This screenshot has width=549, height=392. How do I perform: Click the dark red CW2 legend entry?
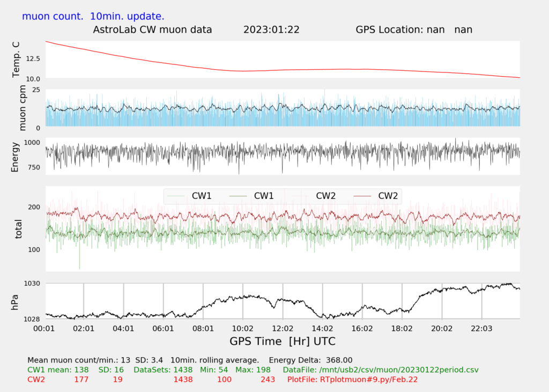pos(376,196)
